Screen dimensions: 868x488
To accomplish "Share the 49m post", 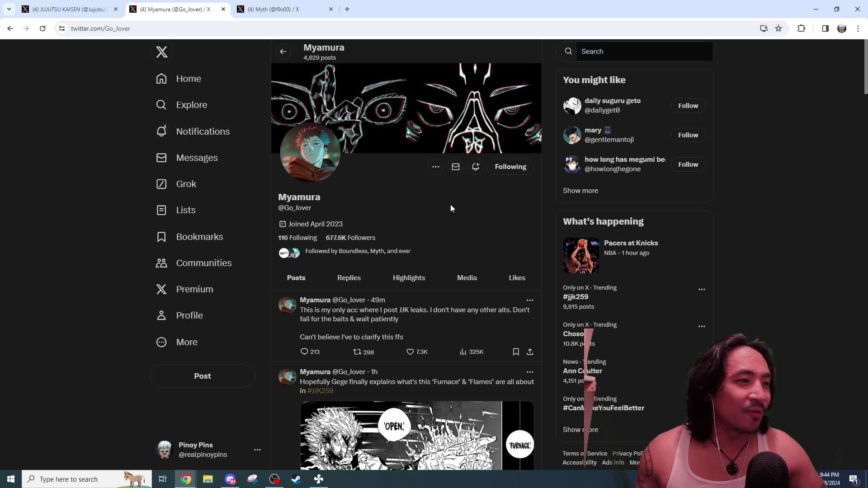I will tap(530, 352).
